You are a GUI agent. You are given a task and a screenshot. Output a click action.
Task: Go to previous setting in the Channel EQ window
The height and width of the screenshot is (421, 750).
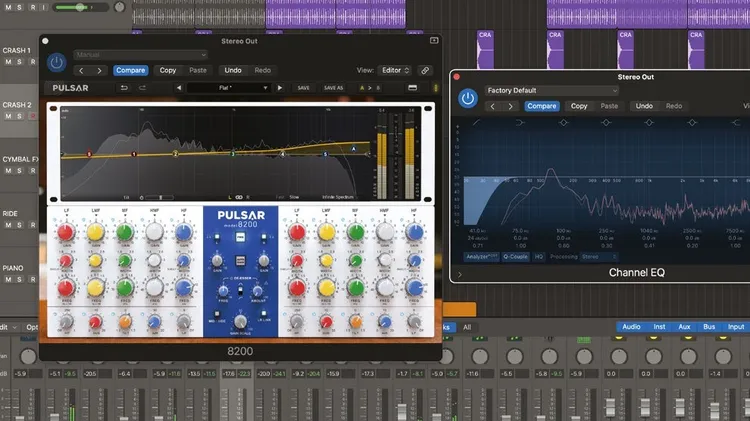493,106
